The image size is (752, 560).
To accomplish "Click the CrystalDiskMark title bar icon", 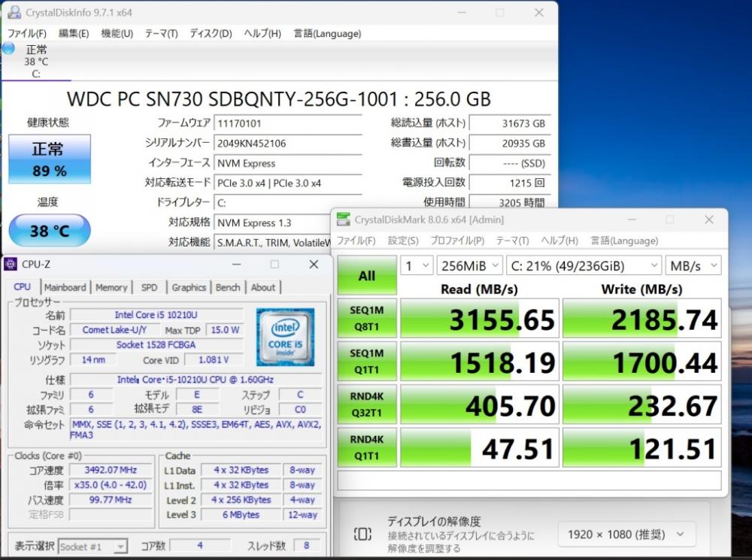I will click(x=344, y=219).
